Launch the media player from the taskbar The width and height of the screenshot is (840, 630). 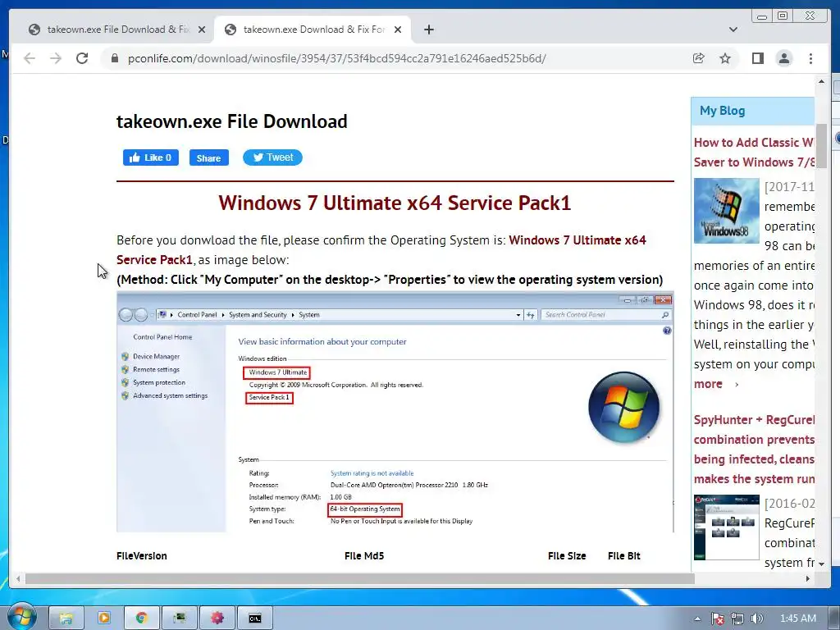click(104, 619)
